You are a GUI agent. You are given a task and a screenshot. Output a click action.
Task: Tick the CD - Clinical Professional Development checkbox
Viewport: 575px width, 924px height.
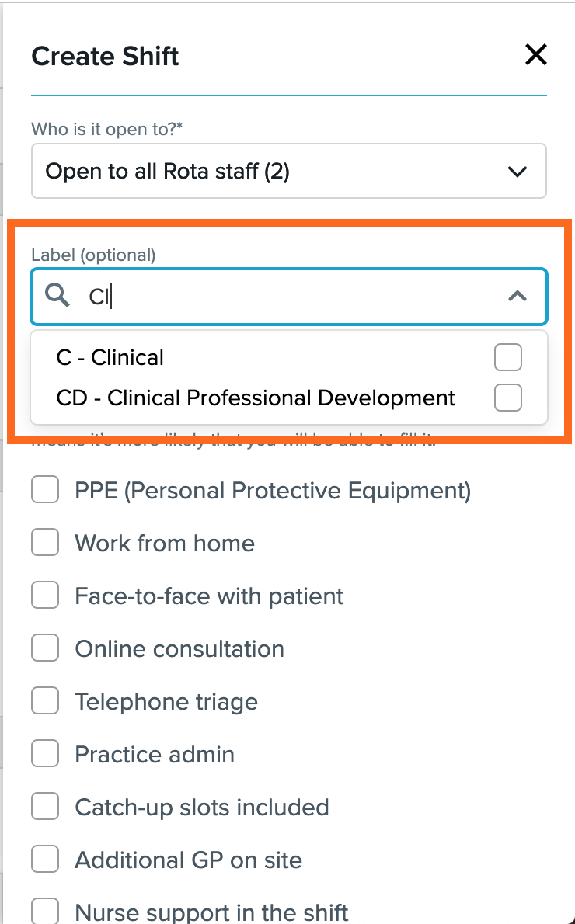(508, 398)
